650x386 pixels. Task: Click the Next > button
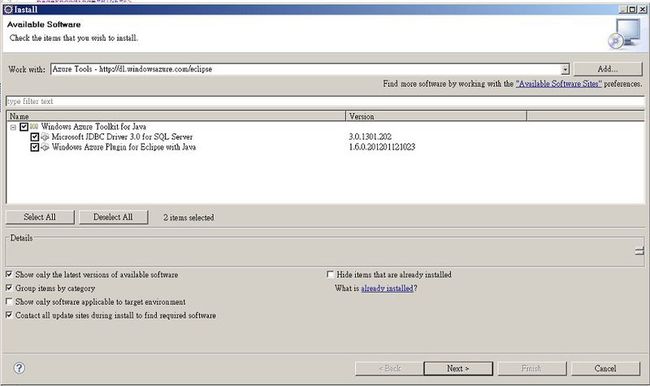[x=458, y=368]
